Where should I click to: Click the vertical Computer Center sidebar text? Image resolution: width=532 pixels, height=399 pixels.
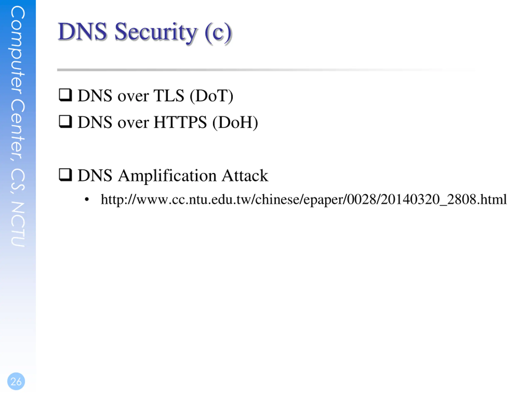[17, 126]
